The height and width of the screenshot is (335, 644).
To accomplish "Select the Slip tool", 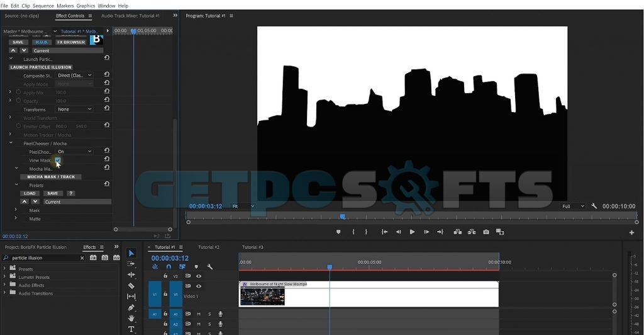I will coord(131,297).
